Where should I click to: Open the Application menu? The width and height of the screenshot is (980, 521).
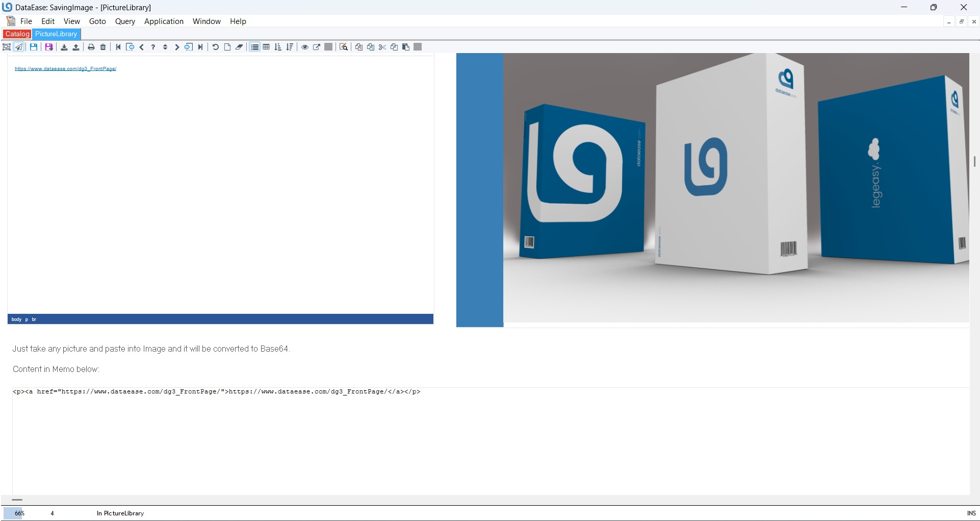(x=164, y=21)
